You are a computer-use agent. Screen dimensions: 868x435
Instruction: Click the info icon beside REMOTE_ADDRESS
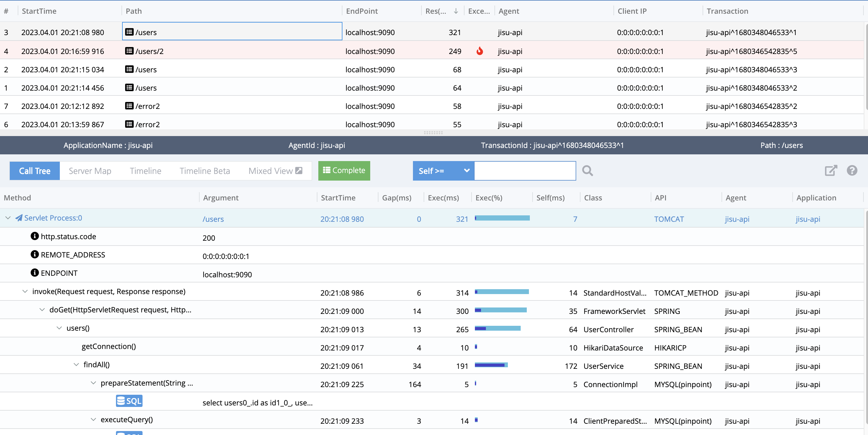34,254
